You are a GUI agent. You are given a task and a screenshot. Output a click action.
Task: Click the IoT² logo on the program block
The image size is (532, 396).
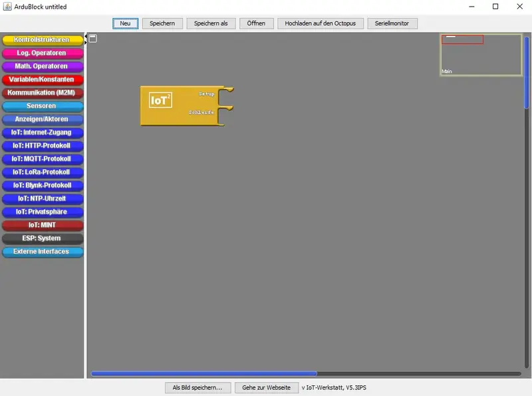point(160,100)
